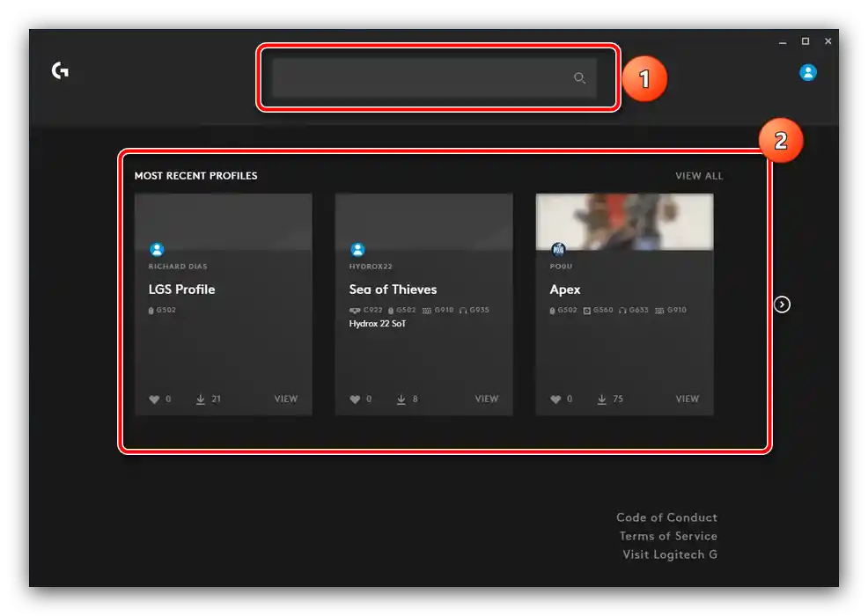Like the LGS Profile with heart

click(154, 400)
